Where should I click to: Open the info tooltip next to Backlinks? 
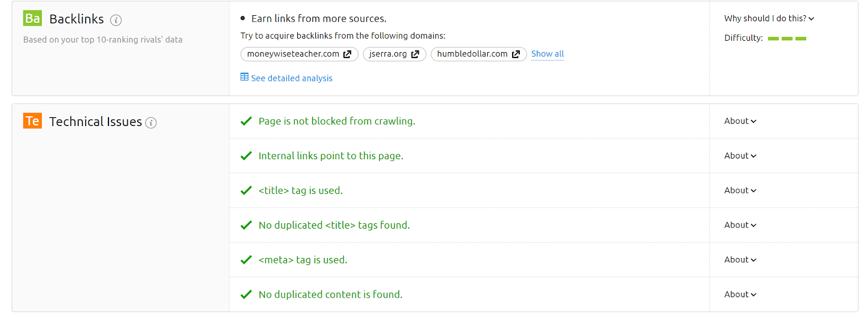[115, 19]
